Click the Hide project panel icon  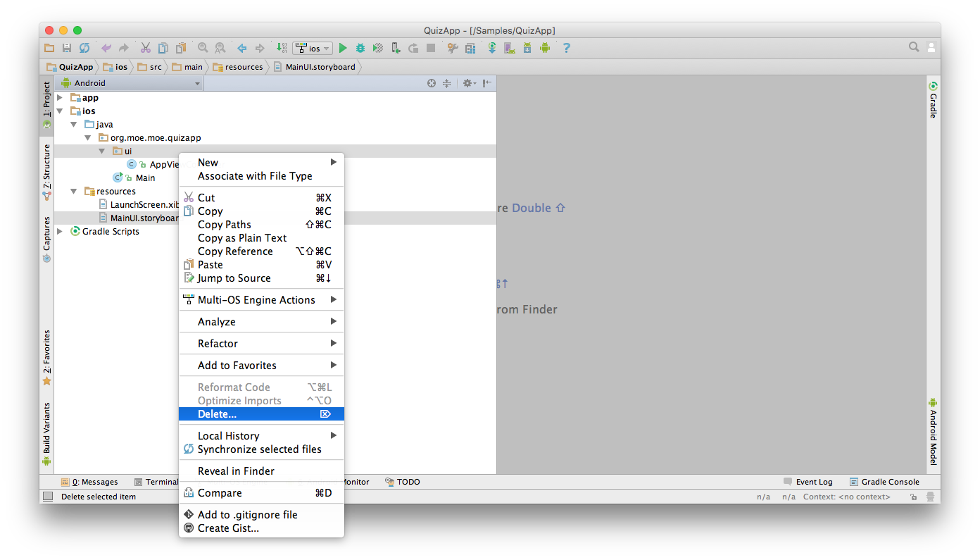(x=487, y=83)
